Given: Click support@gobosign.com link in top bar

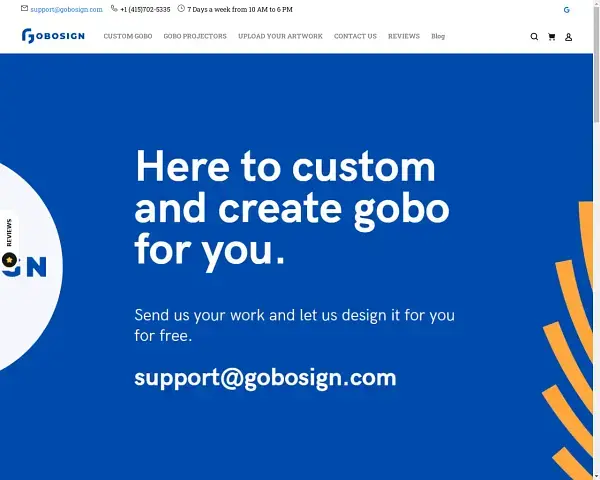Looking at the screenshot, I should click(x=66, y=9).
